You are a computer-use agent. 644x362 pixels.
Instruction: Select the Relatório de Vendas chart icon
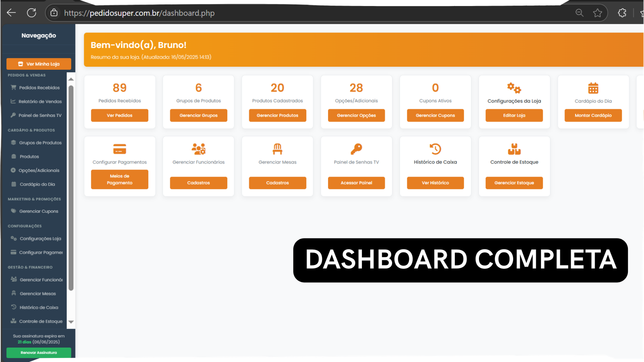[x=13, y=101]
